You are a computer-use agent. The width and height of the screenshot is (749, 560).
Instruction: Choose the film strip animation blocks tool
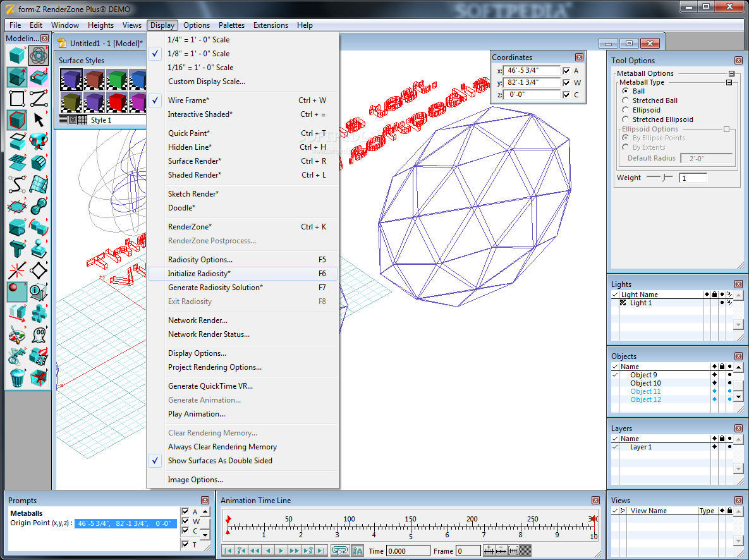coord(39,356)
